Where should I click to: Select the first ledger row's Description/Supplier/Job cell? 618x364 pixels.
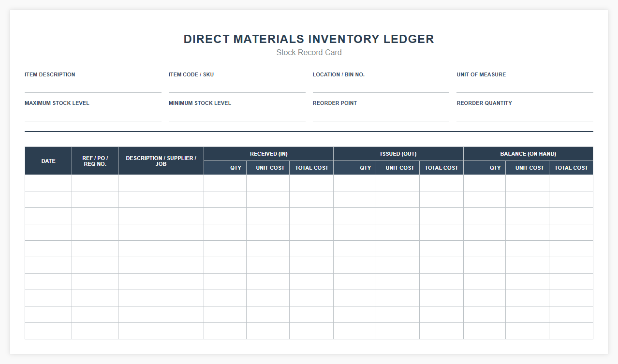161,183
